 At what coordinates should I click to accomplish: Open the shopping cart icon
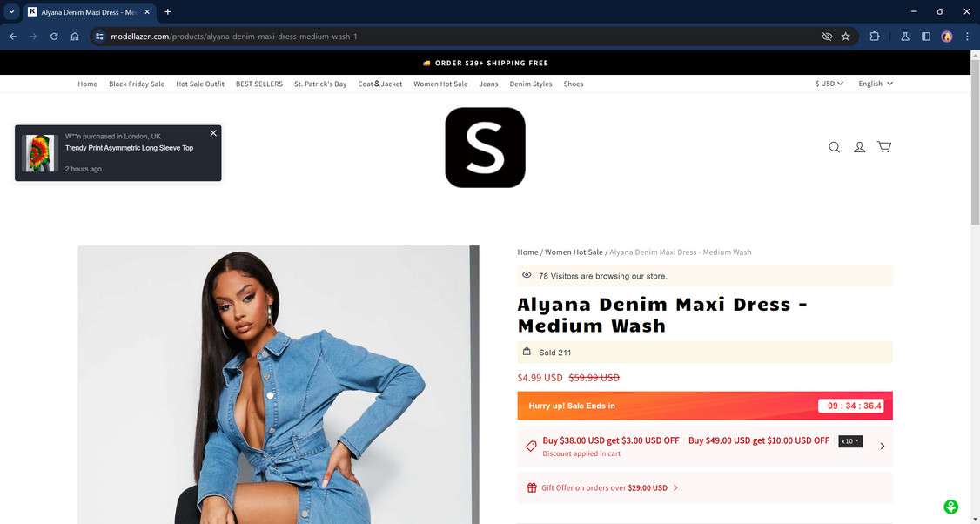883,147
